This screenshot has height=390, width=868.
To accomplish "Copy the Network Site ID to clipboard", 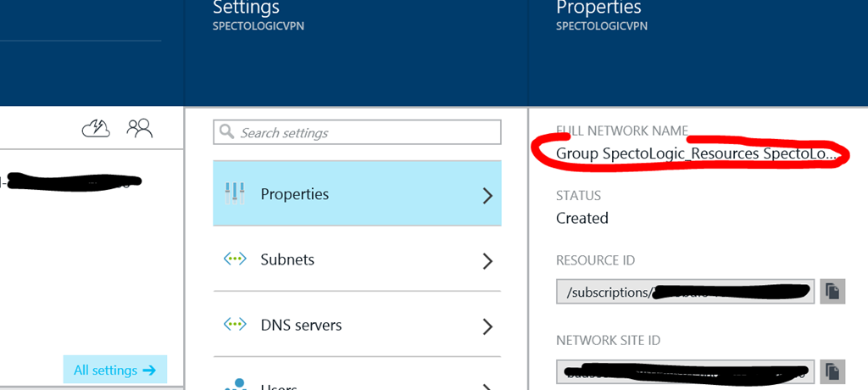I will 832,371.
